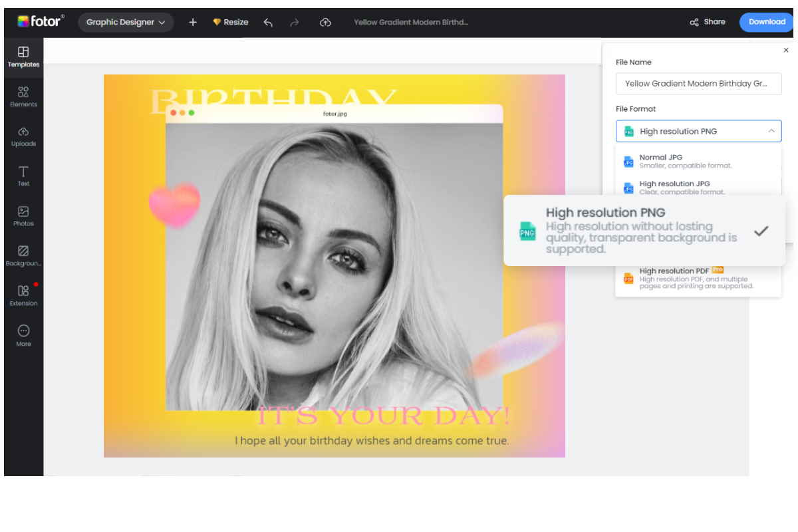Click the fotor.jpg window title on canvas
The width and height of the screenshot is (798, 532).
pyautogui.click(x=334, y=114)
